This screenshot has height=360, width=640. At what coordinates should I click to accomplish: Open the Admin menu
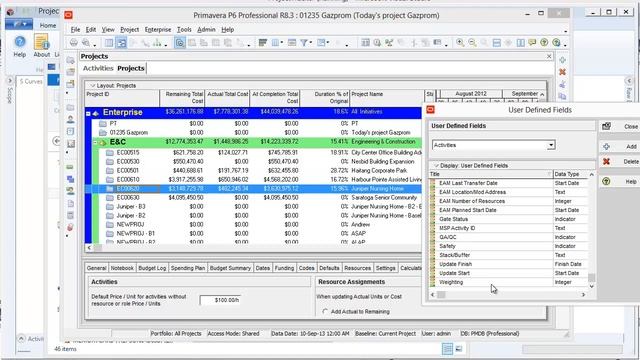click(206, 30)
